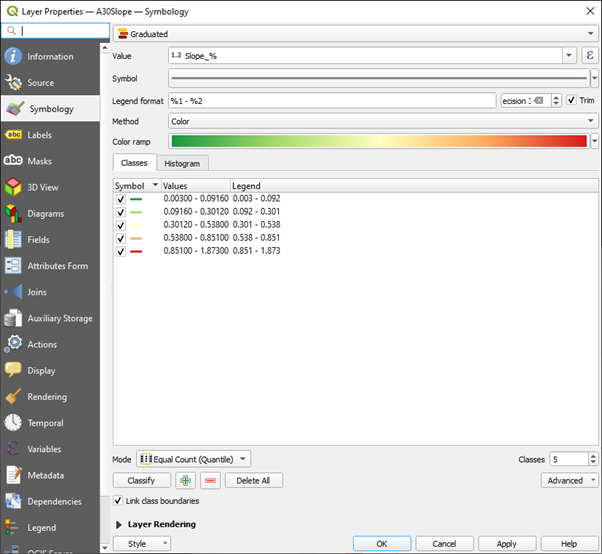Open the Equal Count (Quantile) mode dropdown
602x554 pixels.
193,459
